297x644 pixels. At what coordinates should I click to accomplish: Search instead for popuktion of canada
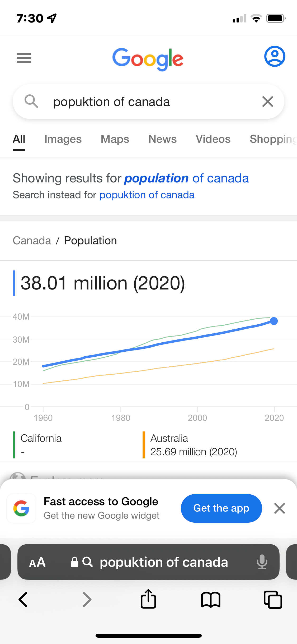click(x=147, y=195)
